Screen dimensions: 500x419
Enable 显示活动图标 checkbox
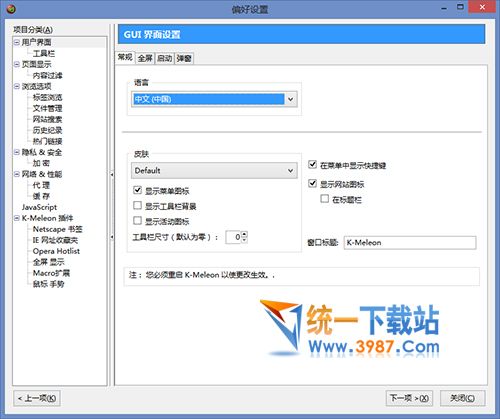coord(137,220)
